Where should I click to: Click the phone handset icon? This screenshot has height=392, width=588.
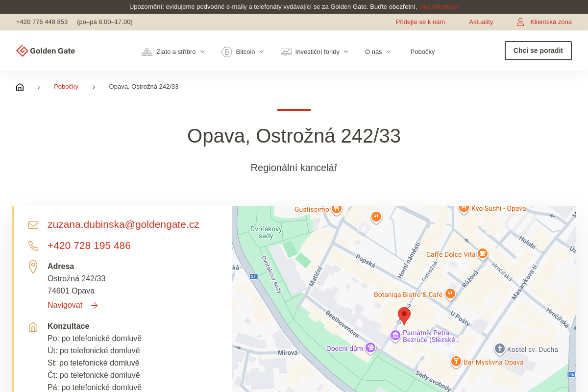(33, 246)
